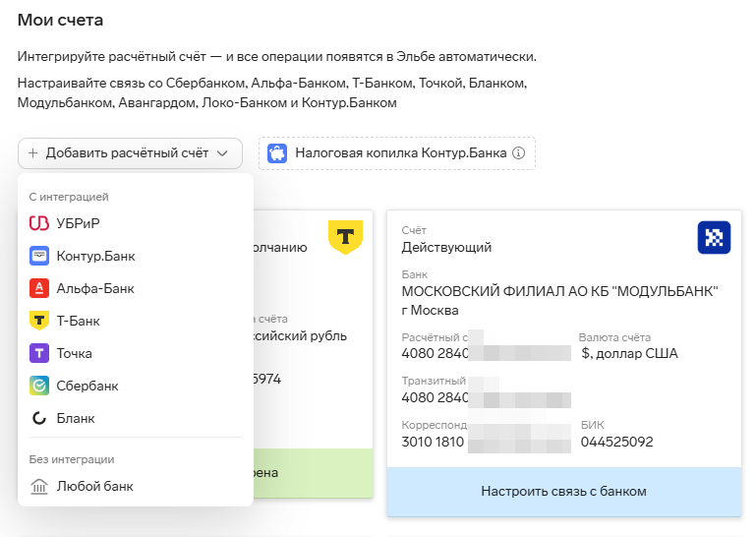Choose Т-Банк in the dropdown

click(136, 321)
